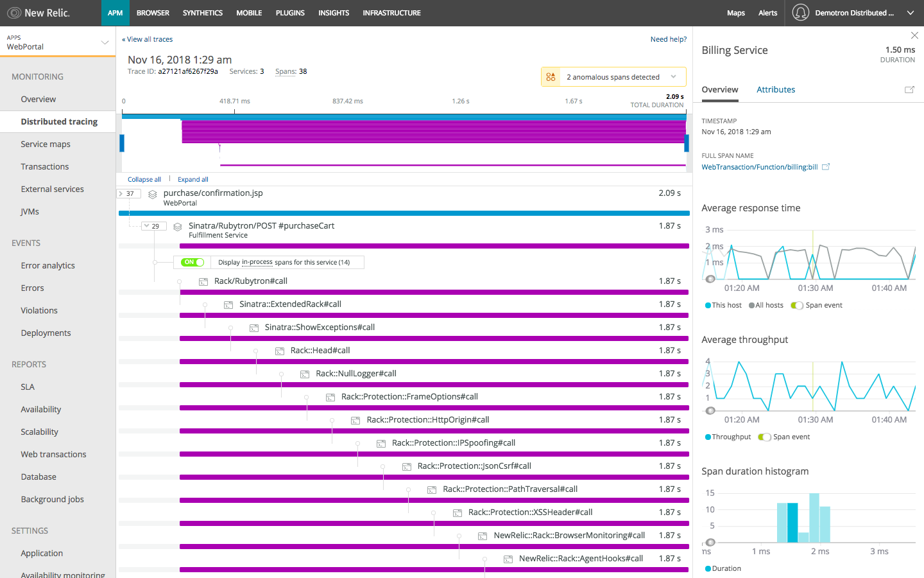Expand the 37 spans toggle for purchase/confirmation.jsp
The width and height of the screenshot is (924, 578).
coord(128,193)
